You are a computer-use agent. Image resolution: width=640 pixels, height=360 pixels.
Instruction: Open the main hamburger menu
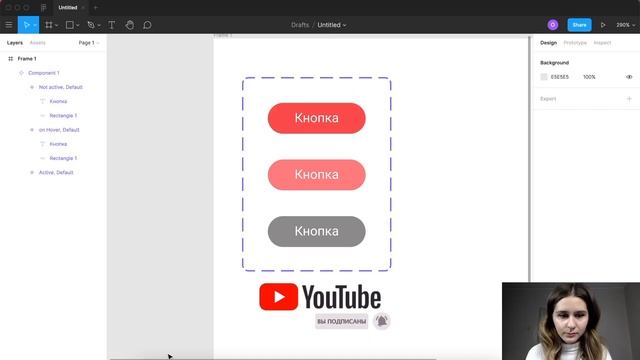[9, 25]
